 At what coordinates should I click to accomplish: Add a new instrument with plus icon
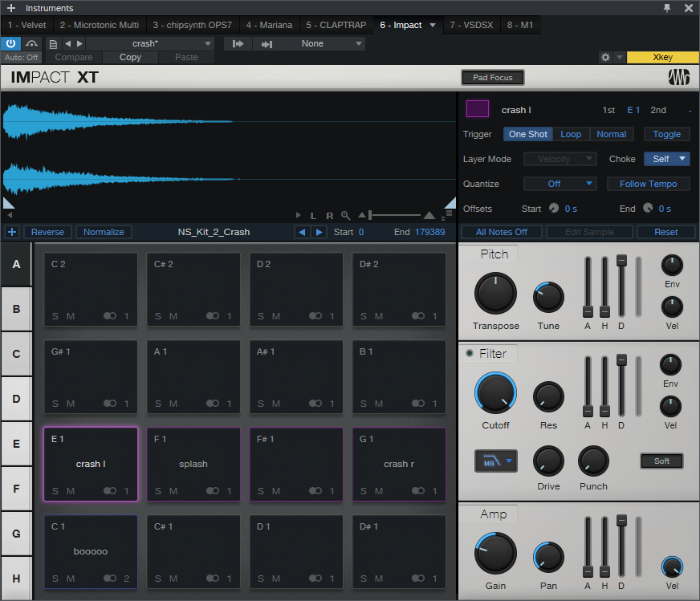coord(11,8)
